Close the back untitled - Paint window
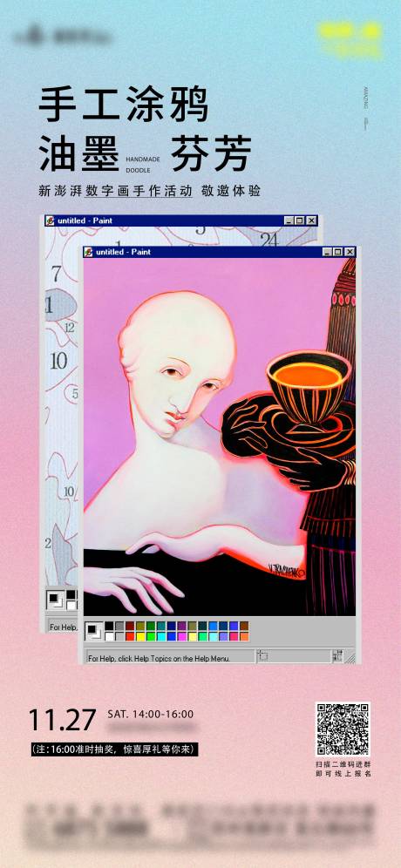Viewport: 401px width, 868px height. click(x=311, y=220)
